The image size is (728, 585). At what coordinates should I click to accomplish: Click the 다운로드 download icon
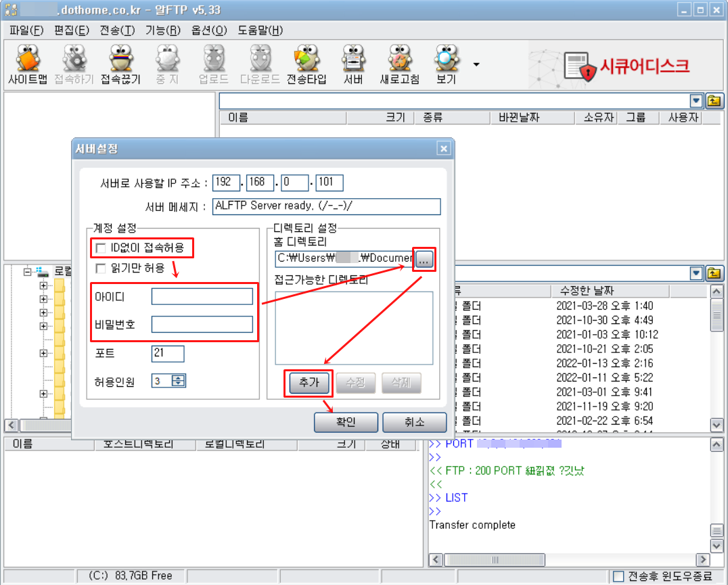(x=260, y=64)
